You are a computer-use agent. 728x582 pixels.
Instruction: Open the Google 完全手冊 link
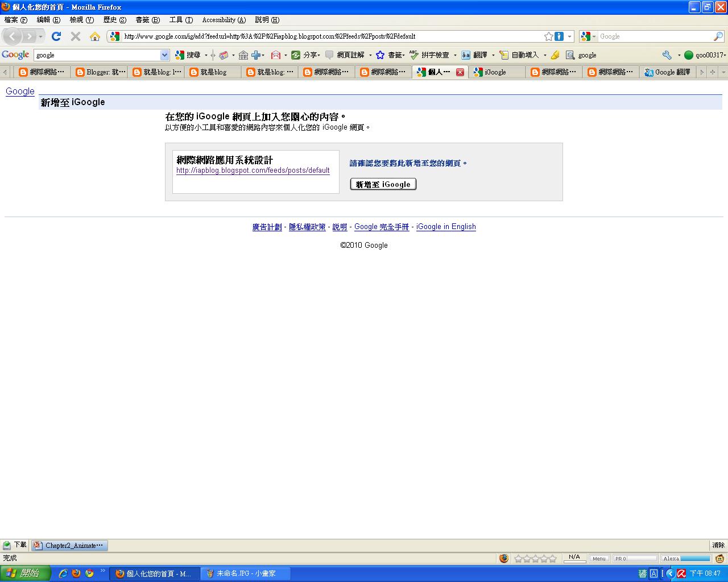[x=382, y=227]
